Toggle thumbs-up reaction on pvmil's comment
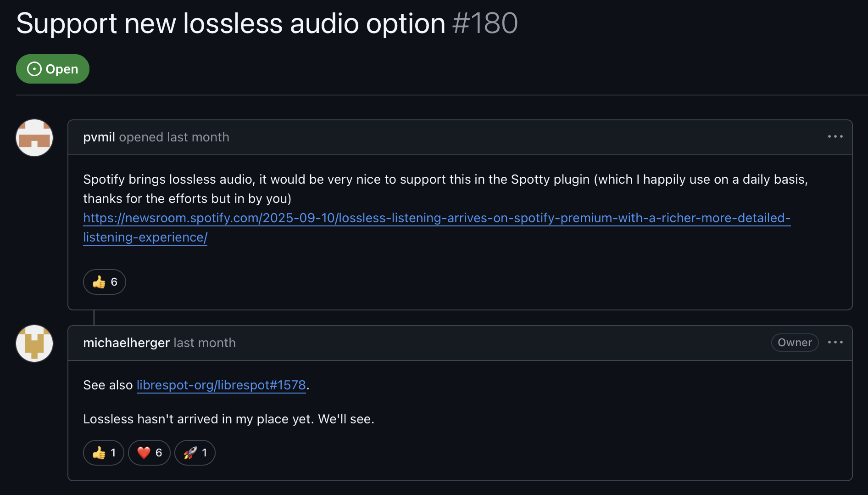The image size is (868, 495). tap(105, 282)
